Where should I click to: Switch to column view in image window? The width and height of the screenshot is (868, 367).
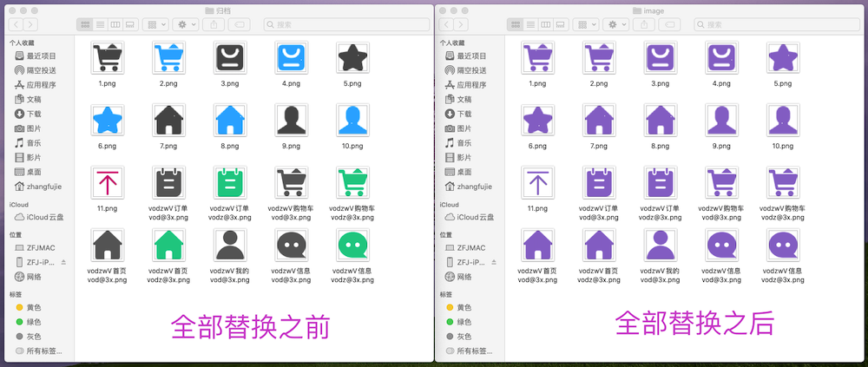pyautogui.click(x=545, y=24)
